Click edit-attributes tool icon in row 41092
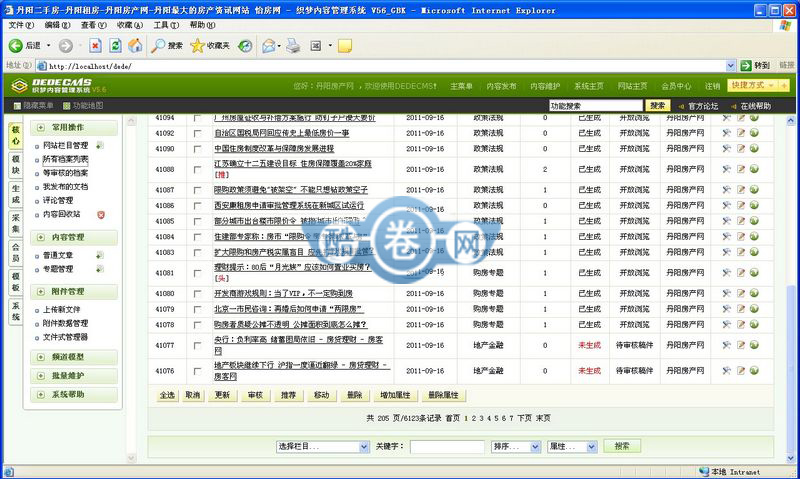The image size is (800, 479). [727, 133]
